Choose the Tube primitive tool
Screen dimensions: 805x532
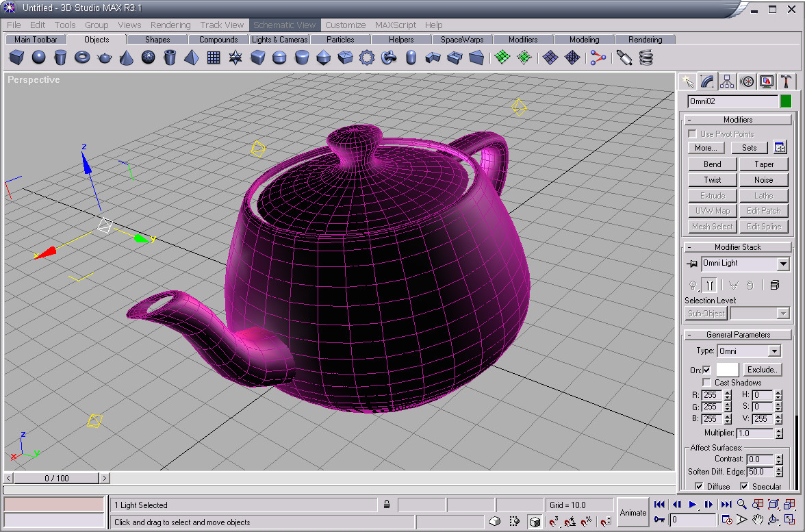point(170,58)
